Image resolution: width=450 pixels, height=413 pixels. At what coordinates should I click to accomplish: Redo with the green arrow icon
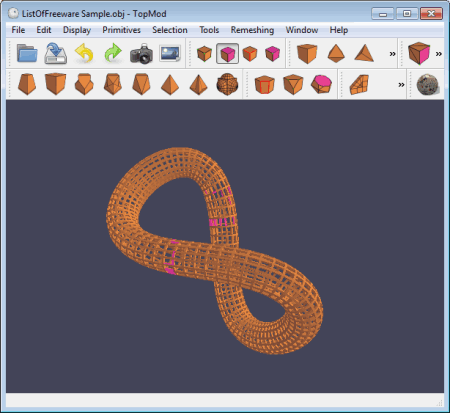point(113,53)
